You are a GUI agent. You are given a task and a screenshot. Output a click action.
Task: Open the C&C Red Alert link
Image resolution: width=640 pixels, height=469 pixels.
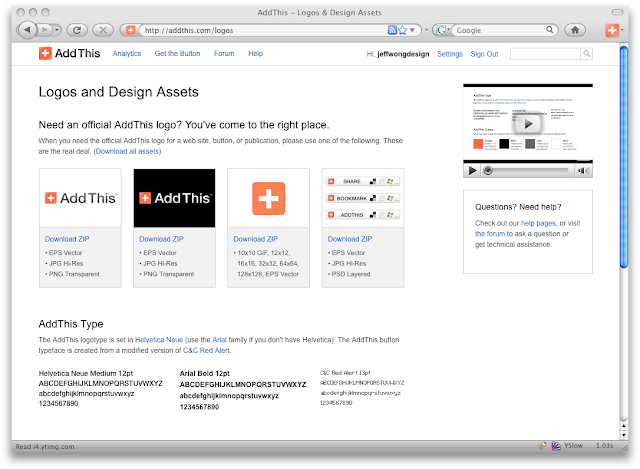(206, 350)
